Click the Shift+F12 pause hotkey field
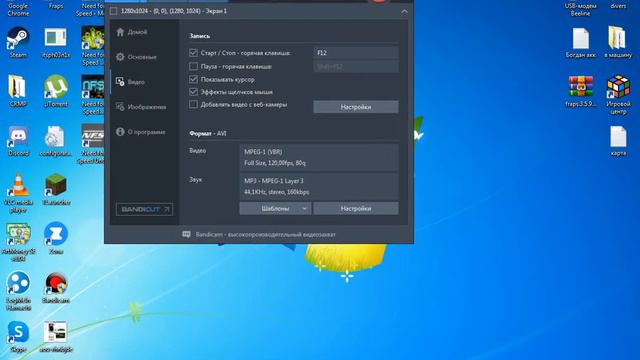 pyautogui.click(x=356, y=66)
